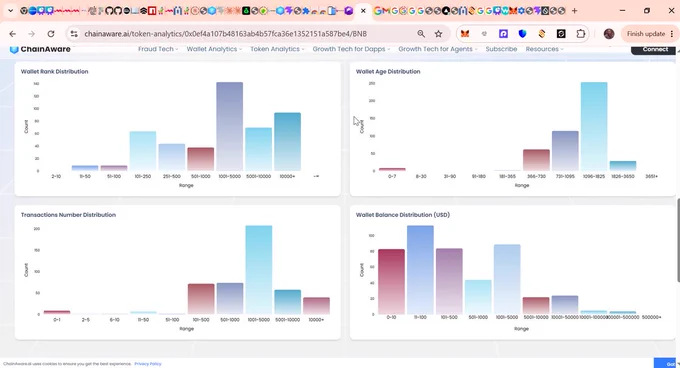Click the 500000+ label in Wallet Balance chart
This screenshot has height=368, width=680.
pyautogui.click(x=651, y=317)
